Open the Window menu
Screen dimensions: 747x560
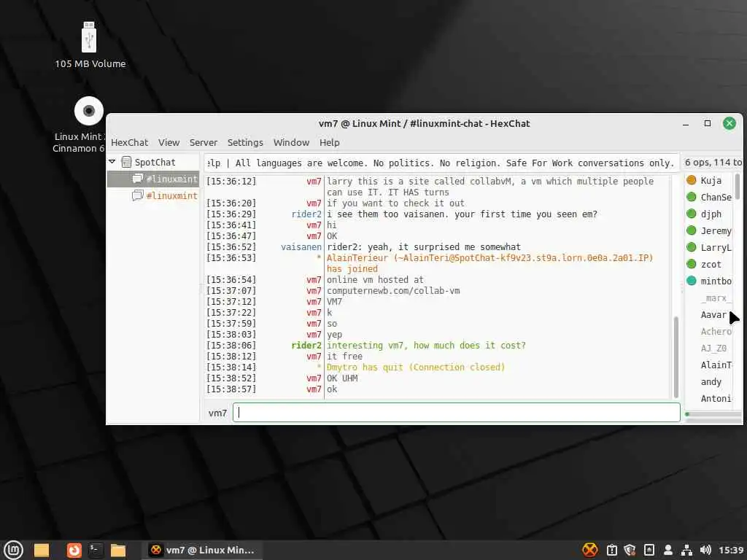click(291, 142)
